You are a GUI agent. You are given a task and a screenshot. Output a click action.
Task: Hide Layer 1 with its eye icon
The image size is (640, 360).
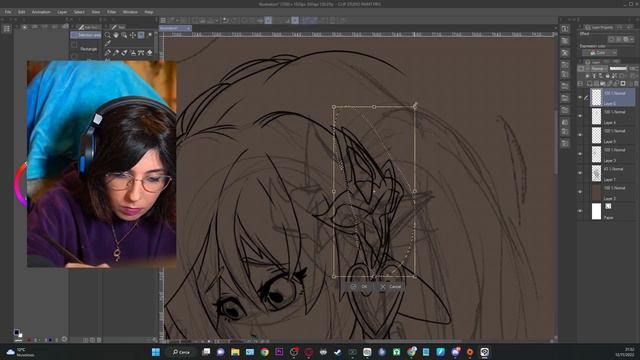click(580, 173)
